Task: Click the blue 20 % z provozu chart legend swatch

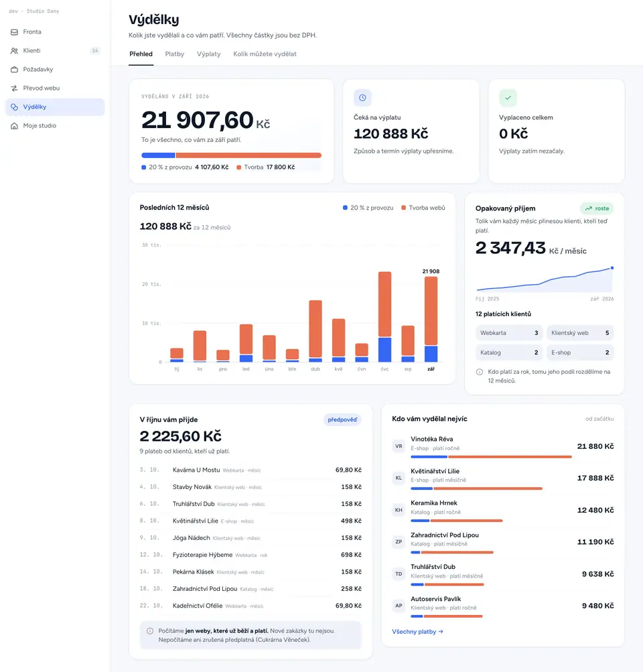Action: [345, 208]
